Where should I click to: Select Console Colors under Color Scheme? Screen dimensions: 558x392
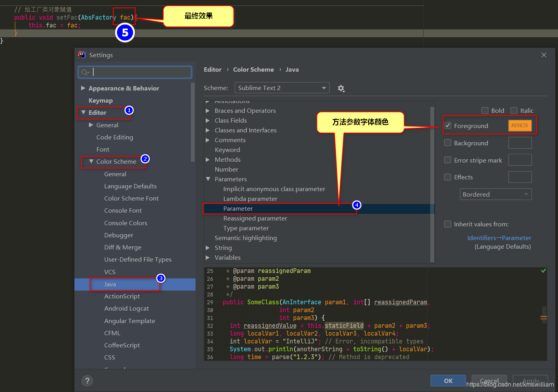pos(126,223)
